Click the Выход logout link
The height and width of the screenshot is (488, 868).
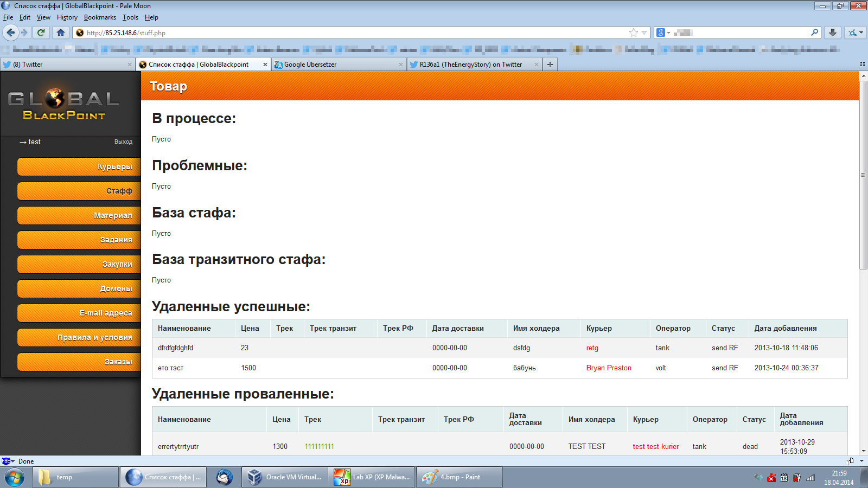(123, 142)
